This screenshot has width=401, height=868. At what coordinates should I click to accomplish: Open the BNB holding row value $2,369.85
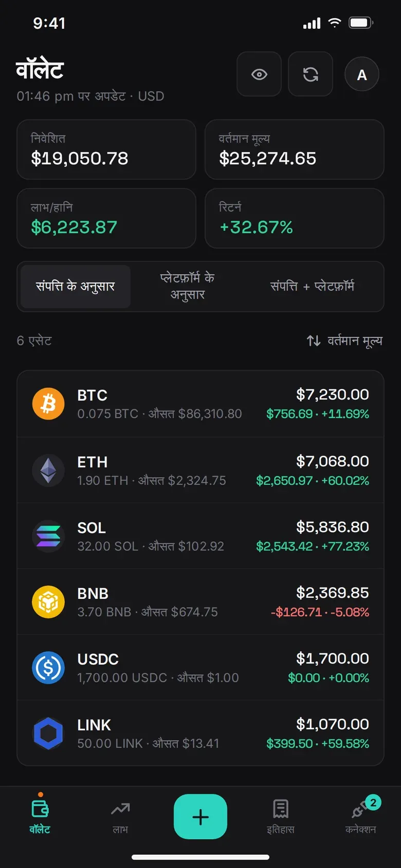200,601
